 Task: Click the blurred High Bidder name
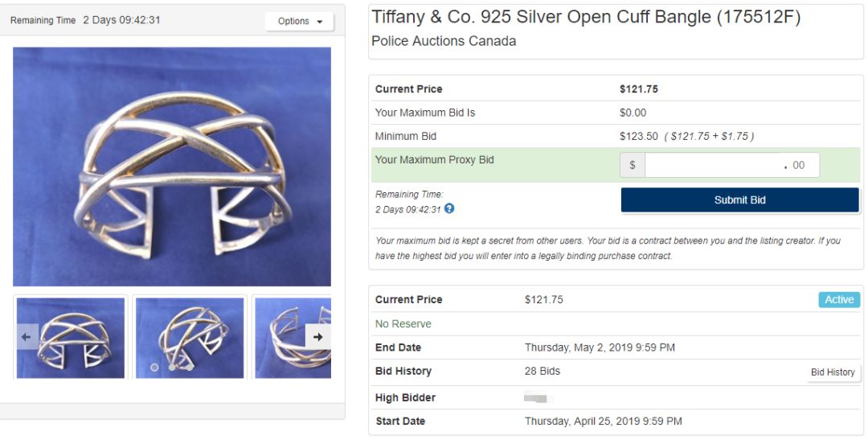tap(538, 398)
